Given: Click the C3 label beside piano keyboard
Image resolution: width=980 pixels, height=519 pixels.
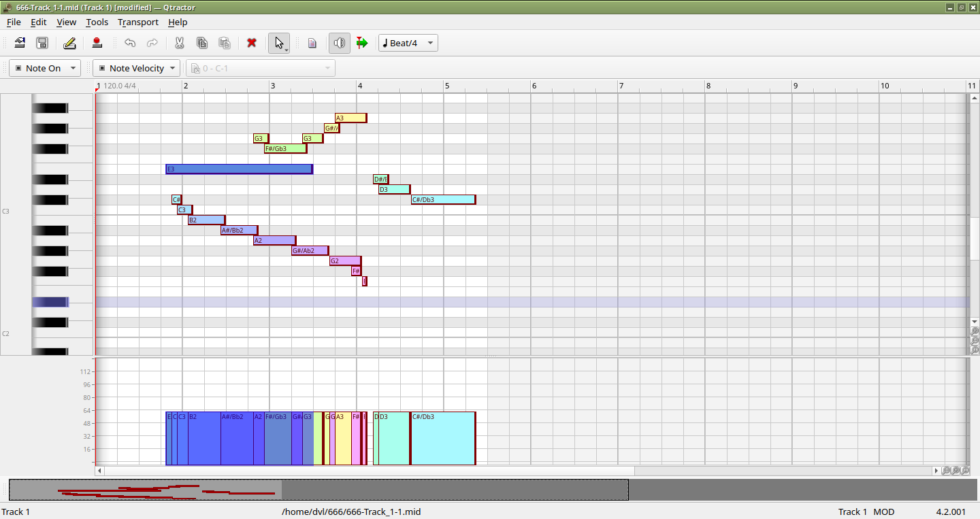Looking at the screenshot, I should coord(6,212).
